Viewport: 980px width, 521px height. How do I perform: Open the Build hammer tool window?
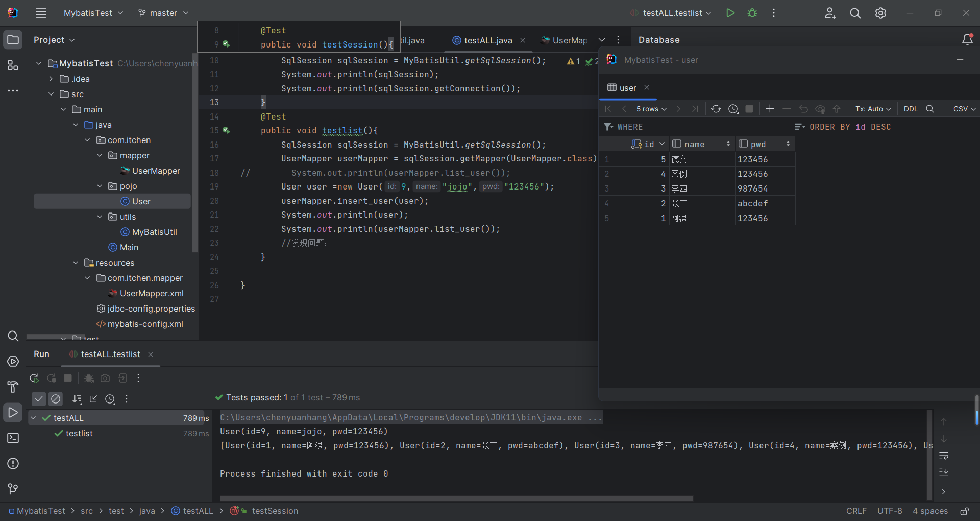click(13, 387)
